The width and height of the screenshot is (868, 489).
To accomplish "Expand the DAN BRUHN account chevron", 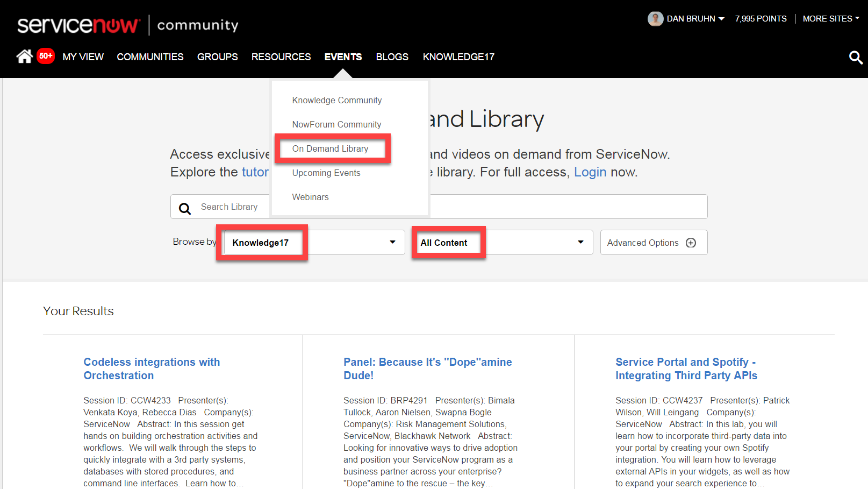I will 721,18.
